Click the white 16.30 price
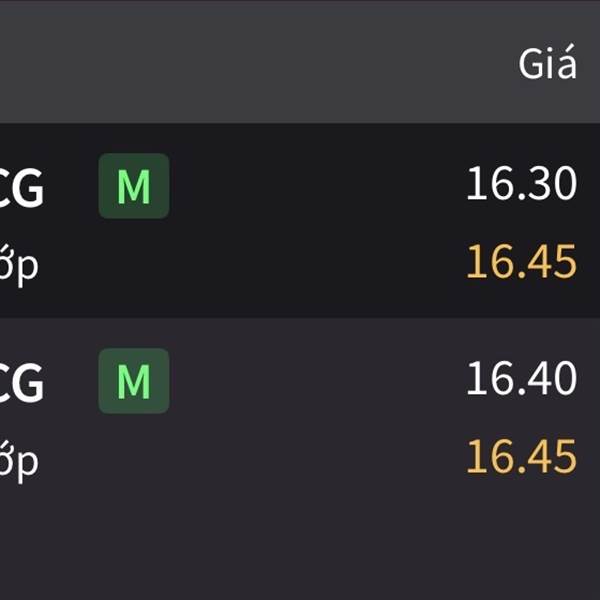Screen dimensions: 600x600 521,185
